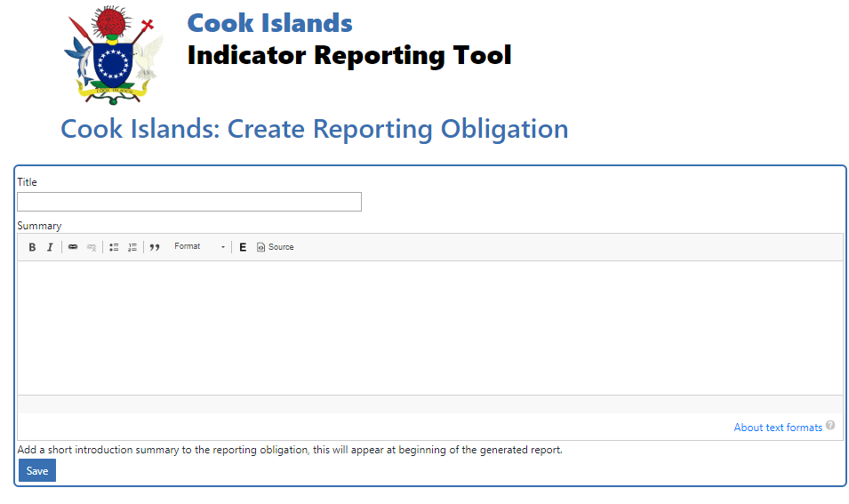The image size is (849, 504).
Task: Click the Create Reporting Obligation page heading
Action: click(x=314, y=129)
